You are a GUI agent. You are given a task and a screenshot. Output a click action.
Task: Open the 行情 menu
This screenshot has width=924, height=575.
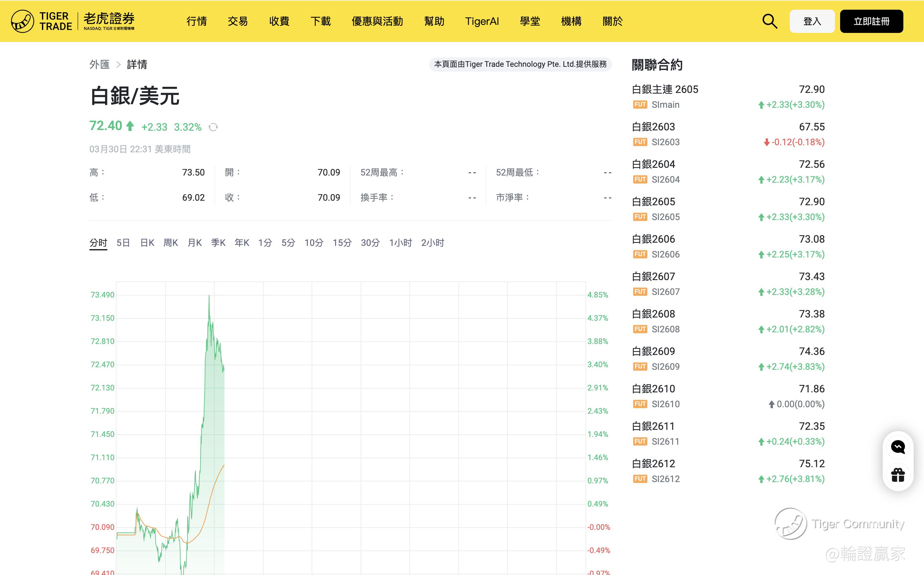(196, 21)
